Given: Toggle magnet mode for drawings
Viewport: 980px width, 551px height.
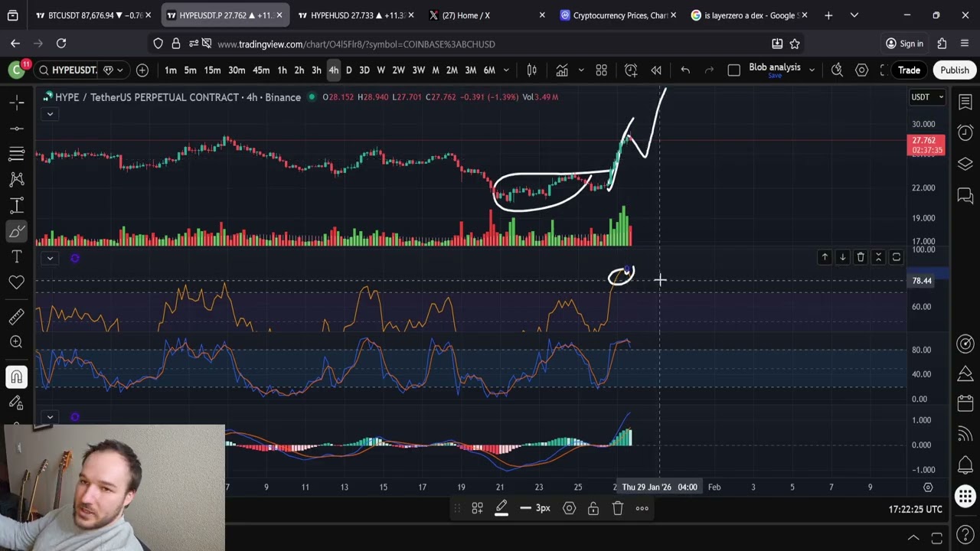Looking at the screenshot, I should (17, 377).
